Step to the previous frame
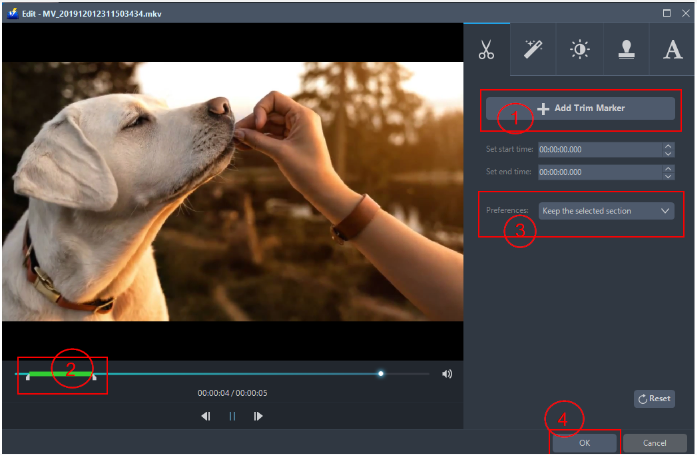This screenshot has height=455, width=697. pos(206,416)
